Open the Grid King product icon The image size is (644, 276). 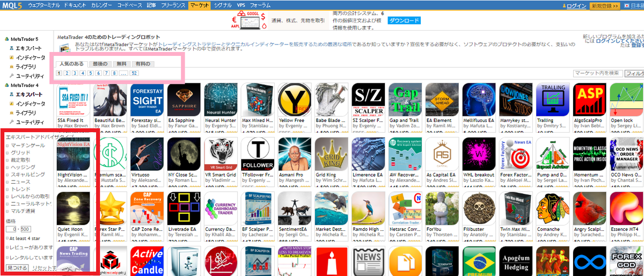tap(332, 154)
